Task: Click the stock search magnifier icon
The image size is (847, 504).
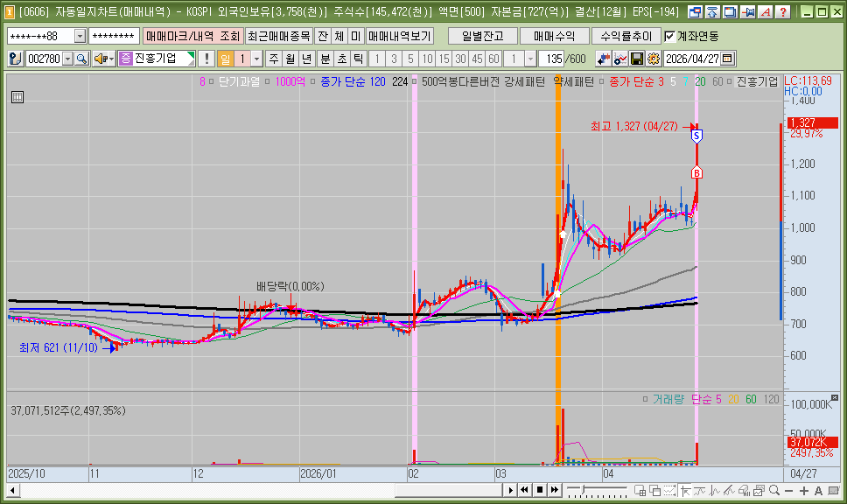Action: tap(81, 59)
